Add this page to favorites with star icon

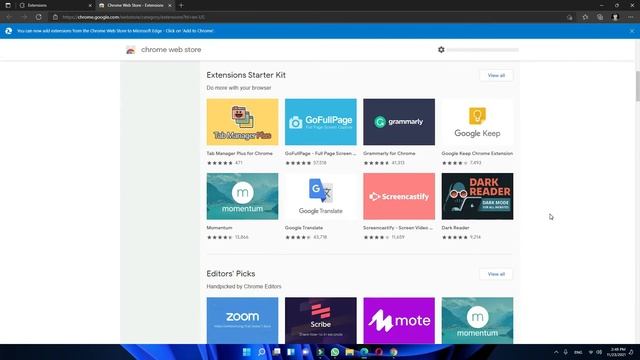click(585, 17)
